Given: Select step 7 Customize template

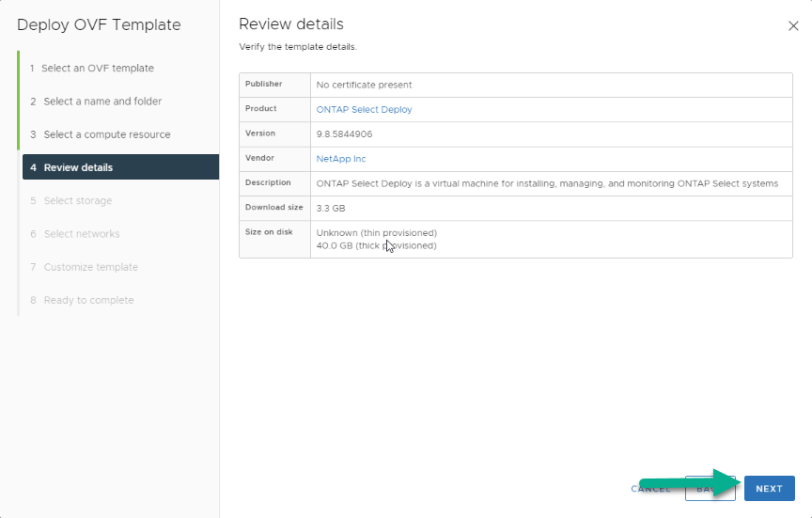Looking at the screenshot, I should tap(84, 267).
